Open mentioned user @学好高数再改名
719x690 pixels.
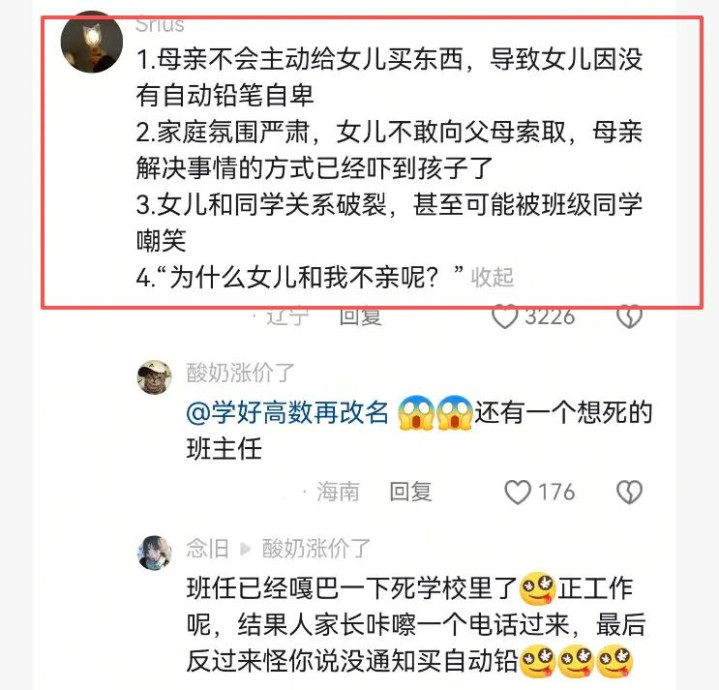(288, 413)
